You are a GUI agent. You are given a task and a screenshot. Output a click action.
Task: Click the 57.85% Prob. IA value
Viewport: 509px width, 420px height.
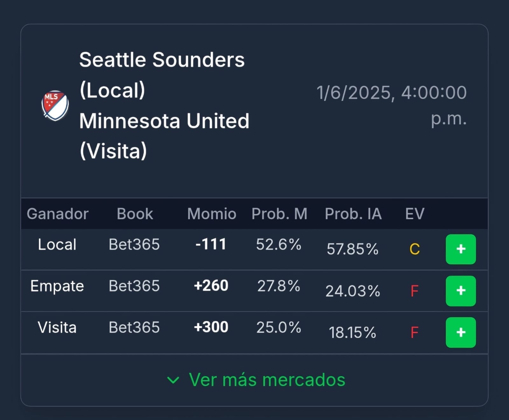coord(352,249)
